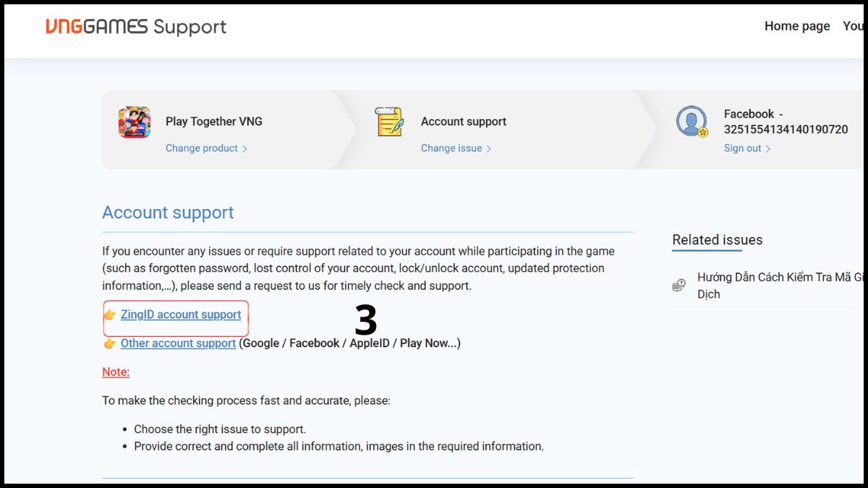Click the Facebook user avatar icon
Viewport: 868px width, 488px height.
(x=692, y=121)
